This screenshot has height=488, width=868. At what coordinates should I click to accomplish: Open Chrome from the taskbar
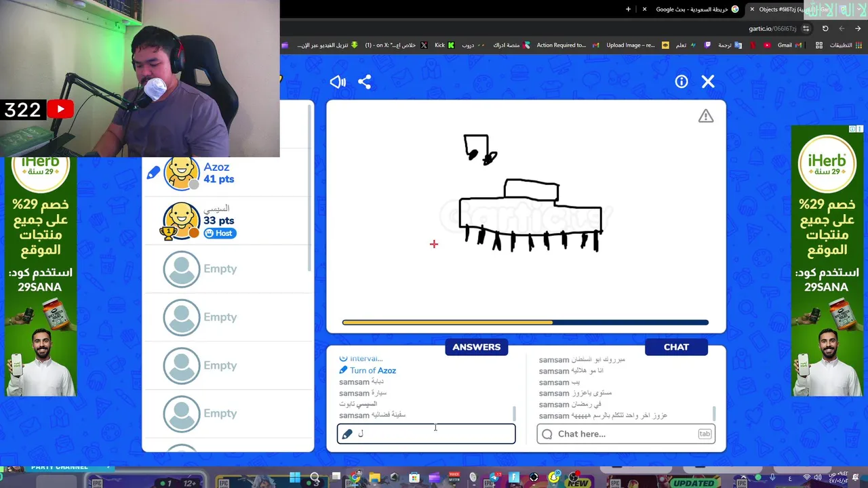(x=355, y=478)
